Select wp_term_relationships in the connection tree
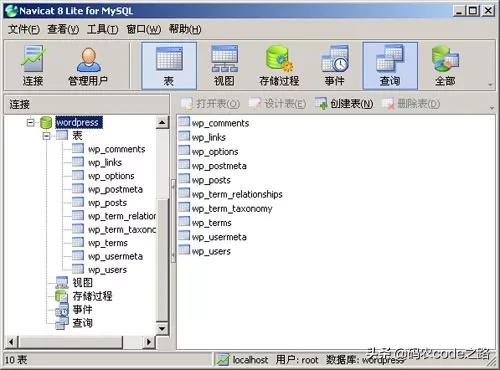The width and height of the screenshot is (500, 370). click(122, 216)
